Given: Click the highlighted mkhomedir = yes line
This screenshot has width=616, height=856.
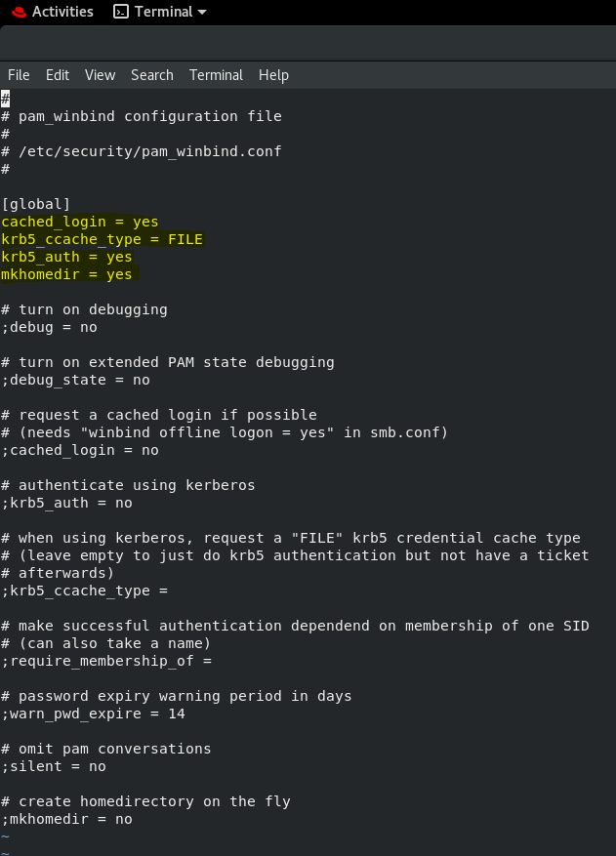Looking at the screenshot, I should (x=66, y=274).
